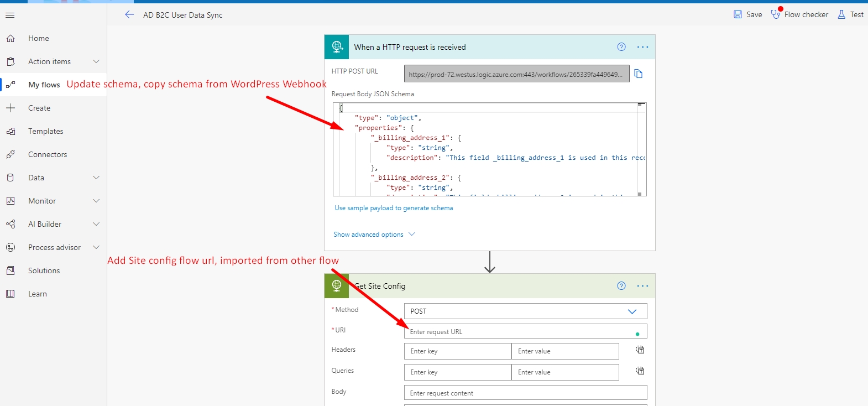
Task: Click the flow title AD B2C User Data Sync
Action: click(183, 15)
